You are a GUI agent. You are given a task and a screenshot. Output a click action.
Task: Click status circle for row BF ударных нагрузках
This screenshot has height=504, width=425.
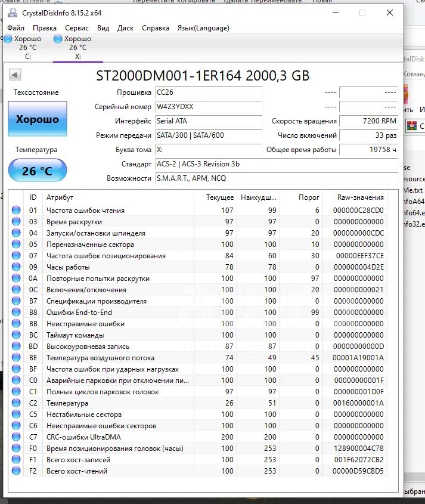16,369
